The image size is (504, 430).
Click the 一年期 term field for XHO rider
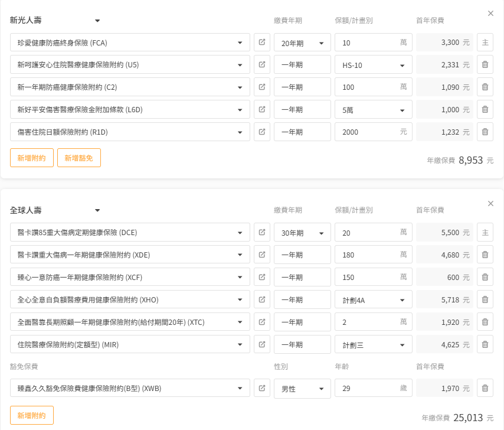coord(302,299)
